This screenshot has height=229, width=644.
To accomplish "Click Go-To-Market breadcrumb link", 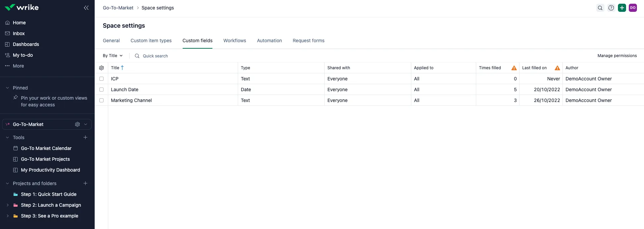I will [x=118, y=8].
